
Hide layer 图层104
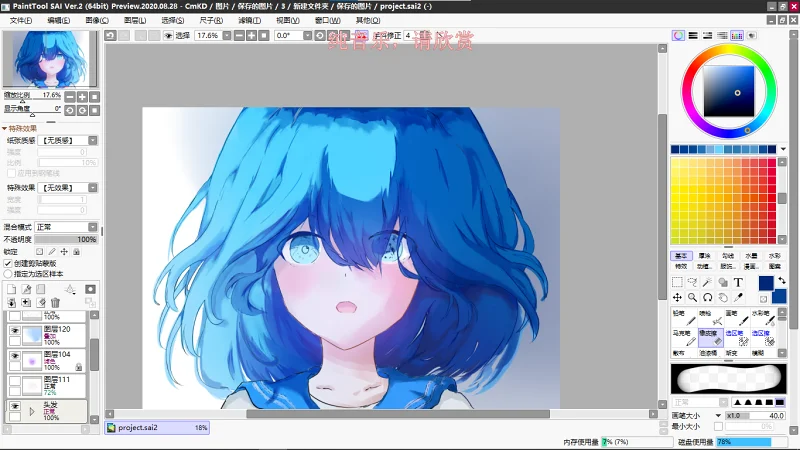pos(15,356)
